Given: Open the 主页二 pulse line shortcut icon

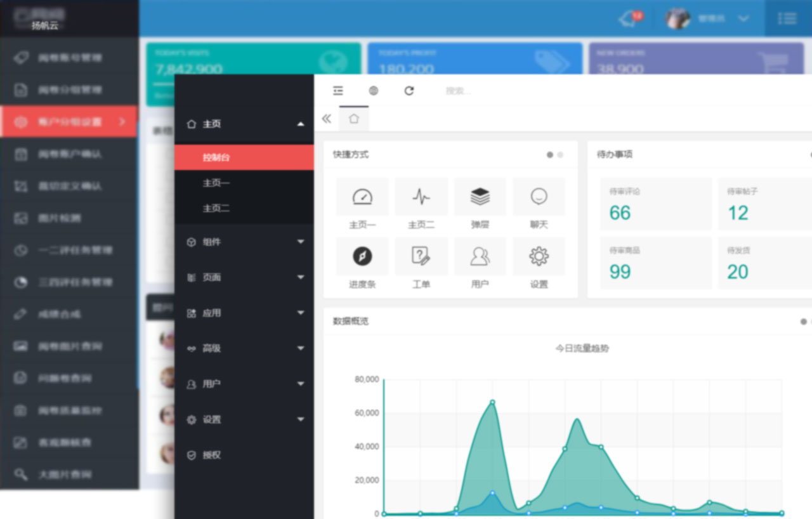Looking at the screenshot, I should point(421,197).
